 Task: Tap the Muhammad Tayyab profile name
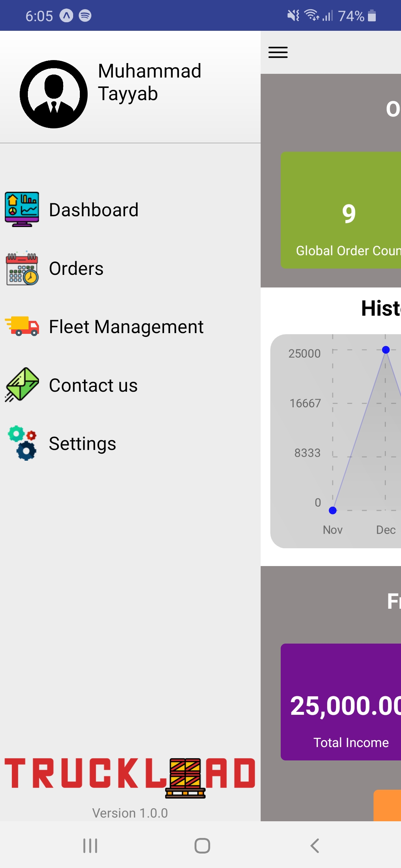tap(150, 82)
